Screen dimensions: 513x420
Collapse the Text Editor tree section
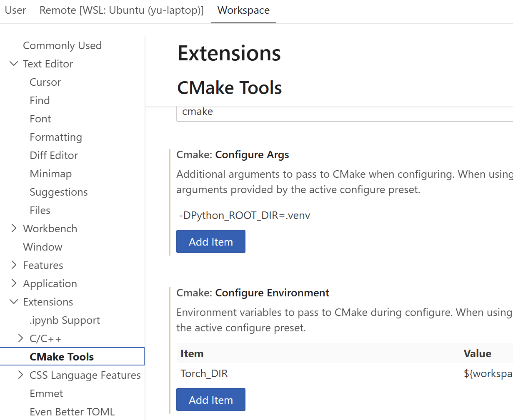(14, 64)
